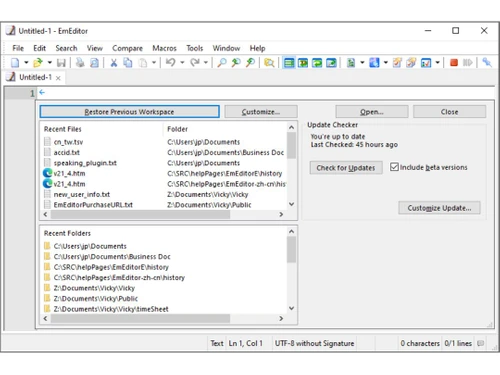Open Find with the plain magnifier icon
500x375 pixels.
pyautogui.click(x=222, y=63)
